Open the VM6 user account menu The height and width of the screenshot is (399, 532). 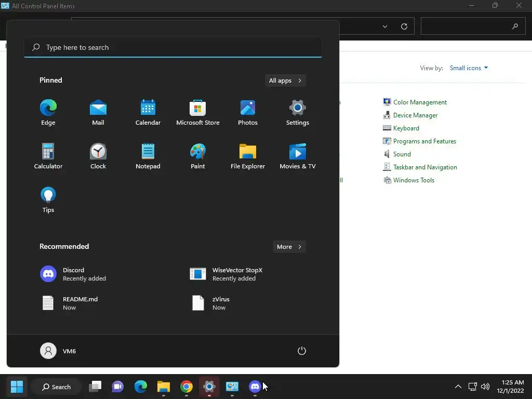58,351
